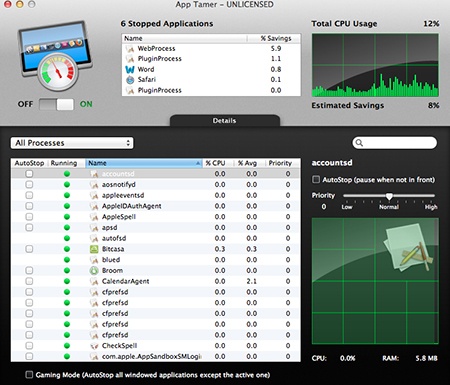
Task: Click the Broom process icon
Action: pos(94,270)
